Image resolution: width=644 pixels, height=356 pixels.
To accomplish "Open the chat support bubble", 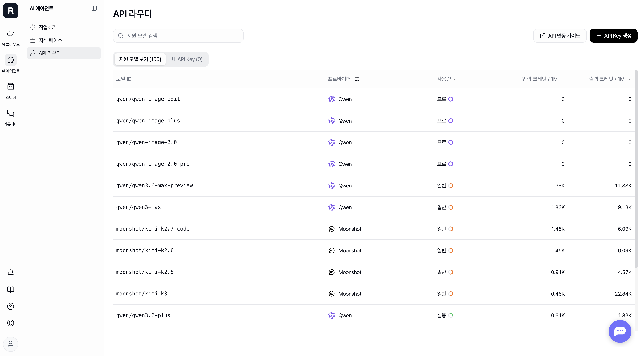I will click(620, 331).
